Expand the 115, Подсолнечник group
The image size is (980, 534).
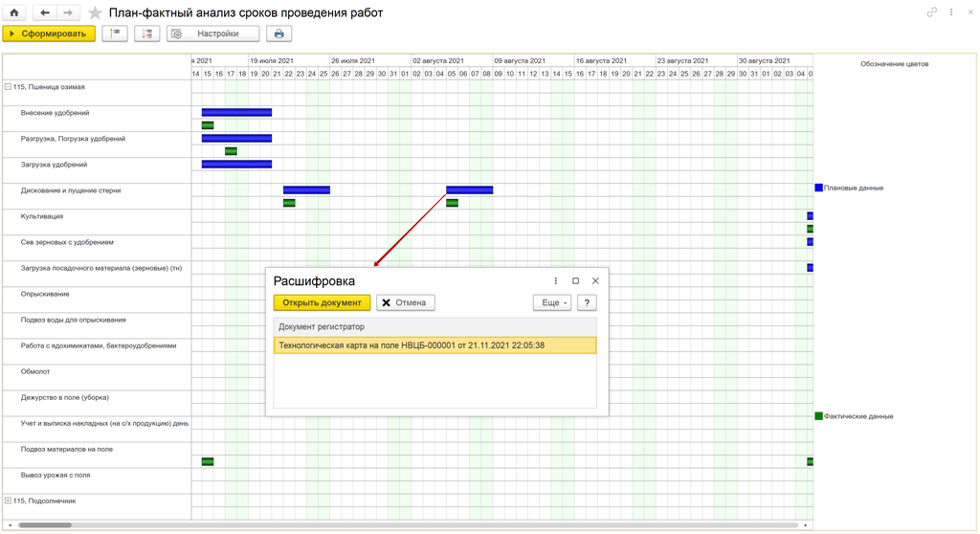[8, 501]
